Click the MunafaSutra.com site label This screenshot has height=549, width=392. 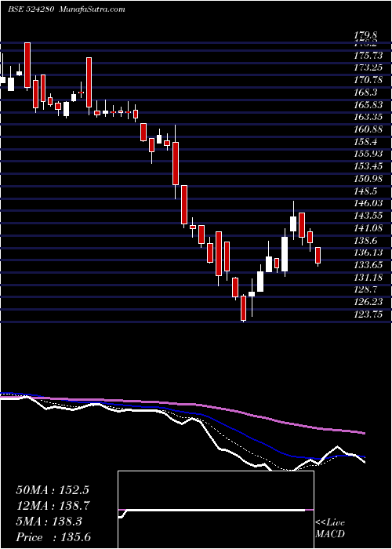(x=93, y=9)
